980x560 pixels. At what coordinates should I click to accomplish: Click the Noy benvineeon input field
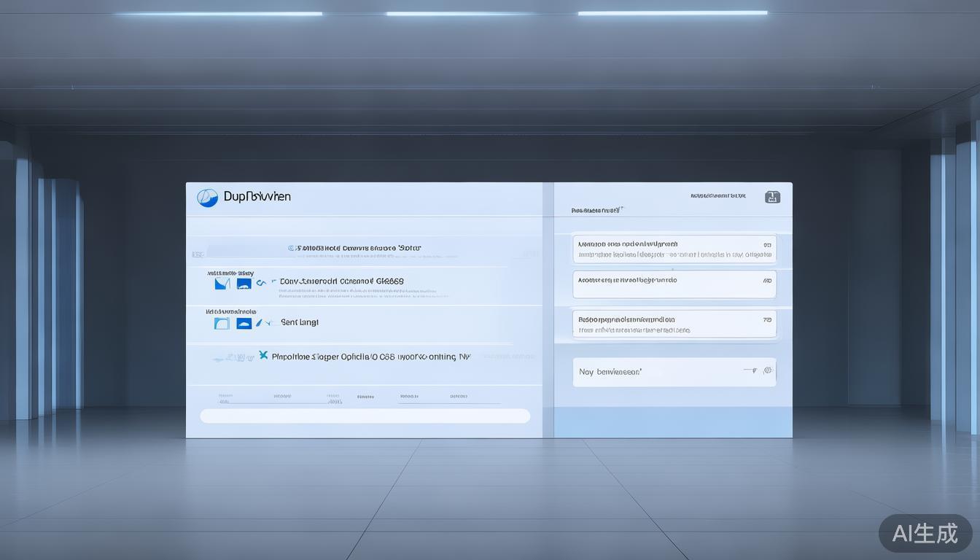656,372
